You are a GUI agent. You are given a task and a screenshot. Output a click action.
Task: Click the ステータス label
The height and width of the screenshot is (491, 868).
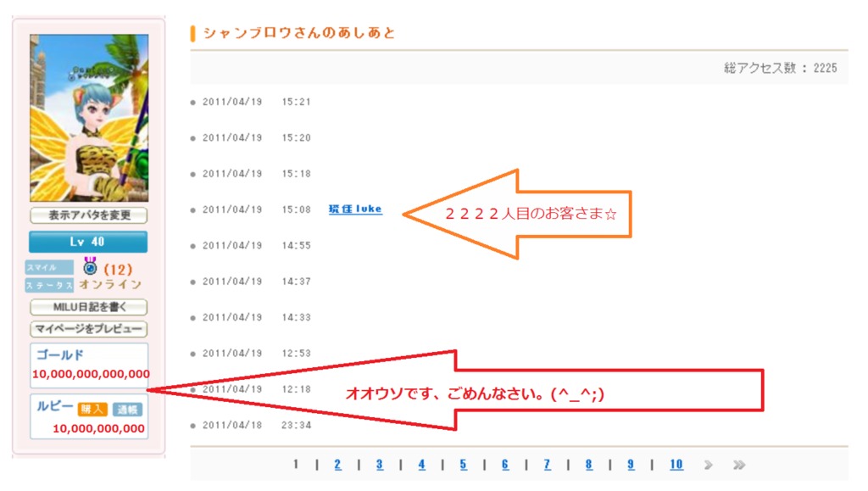[x=48, y=286]
